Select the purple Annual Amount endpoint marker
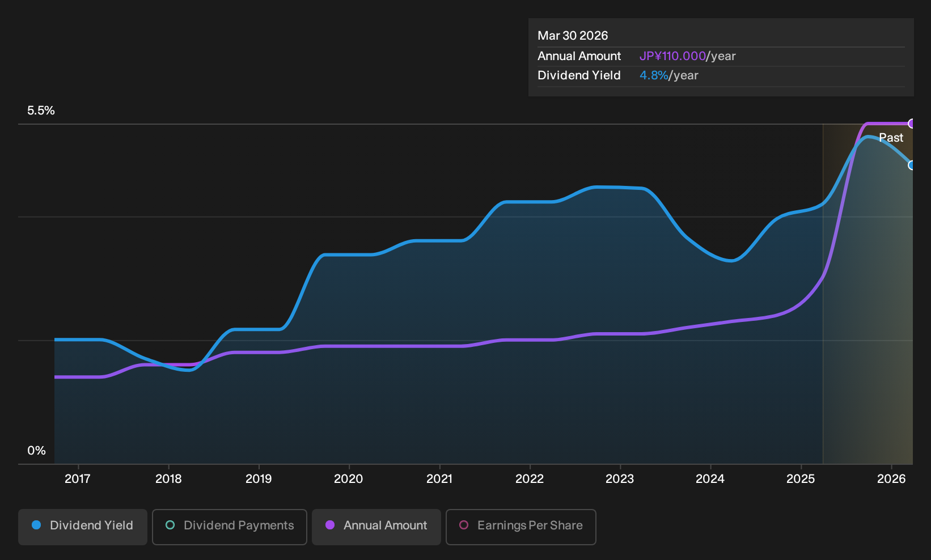 (x=912, y=124)
